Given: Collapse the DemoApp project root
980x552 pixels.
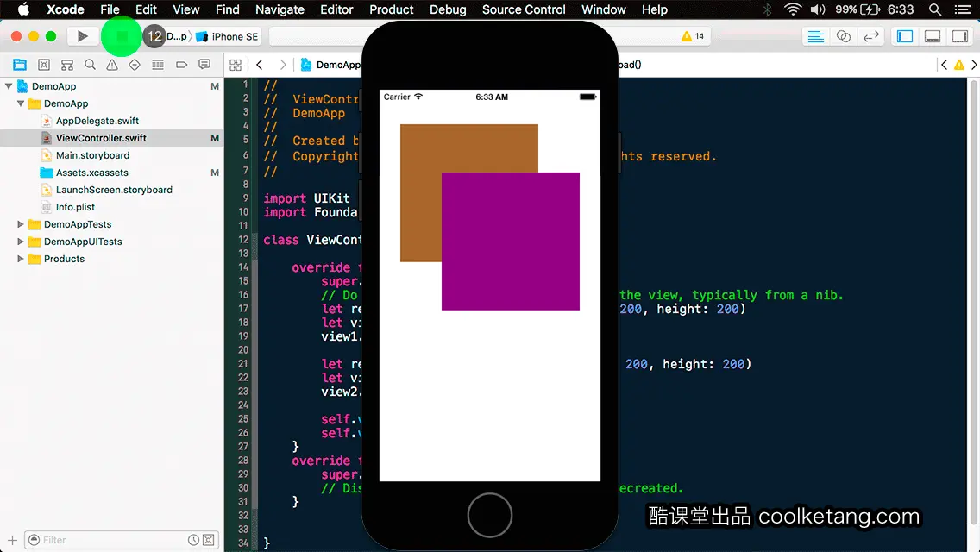Looking at the screenshot, I should 9,86.
